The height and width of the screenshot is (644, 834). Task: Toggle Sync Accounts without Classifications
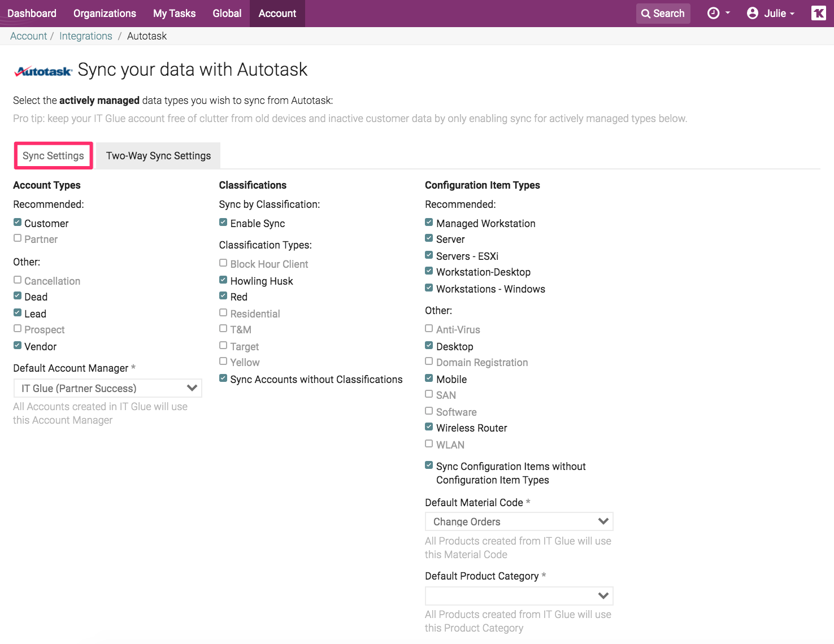tap(223, 378)
